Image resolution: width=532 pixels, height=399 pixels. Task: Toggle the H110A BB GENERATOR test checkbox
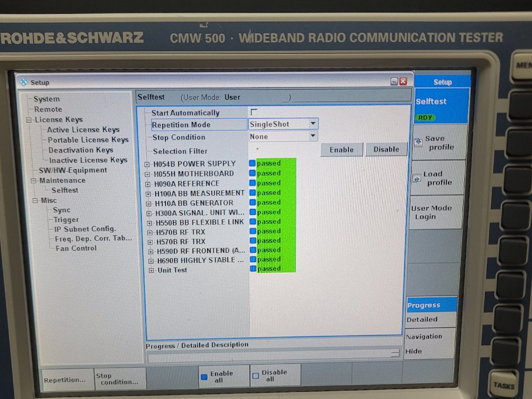(x=253, y=202)
